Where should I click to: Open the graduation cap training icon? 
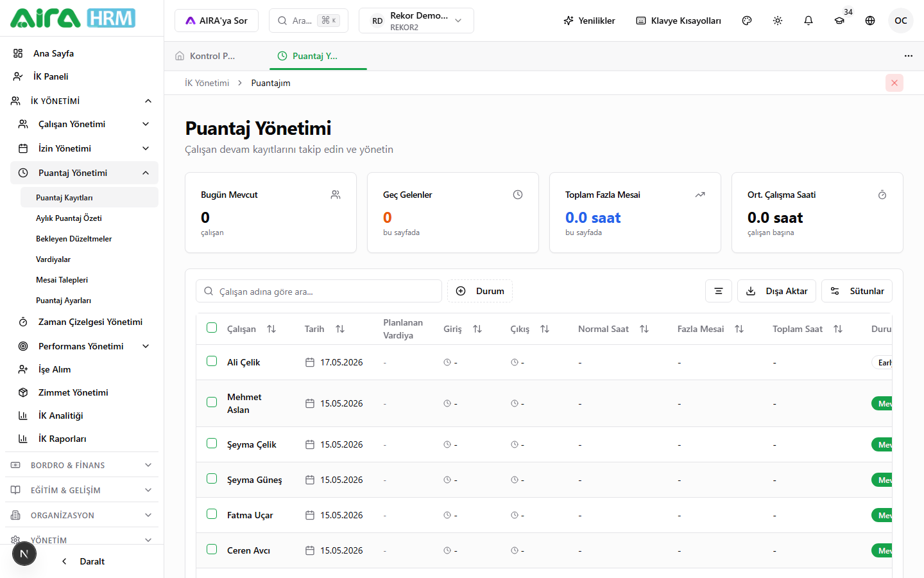pos(839,21)
